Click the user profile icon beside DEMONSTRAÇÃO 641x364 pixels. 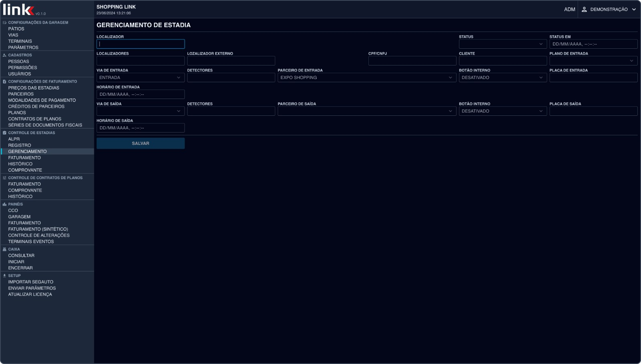584,10
